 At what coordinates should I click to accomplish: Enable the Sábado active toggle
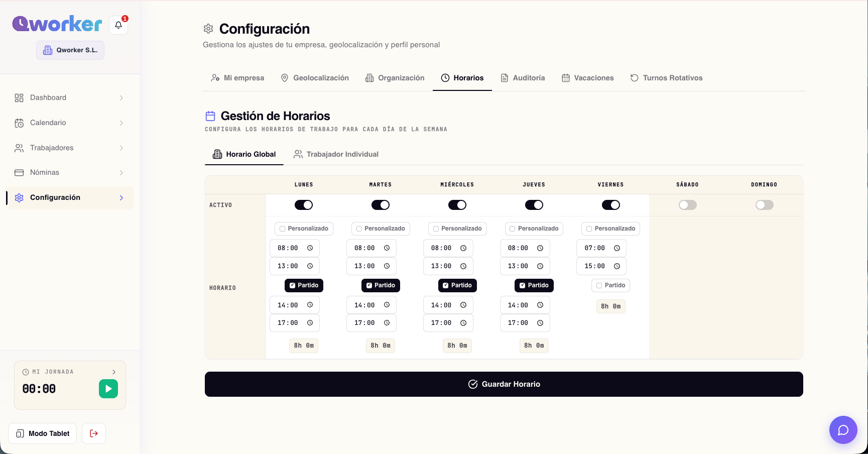[688, 205]
